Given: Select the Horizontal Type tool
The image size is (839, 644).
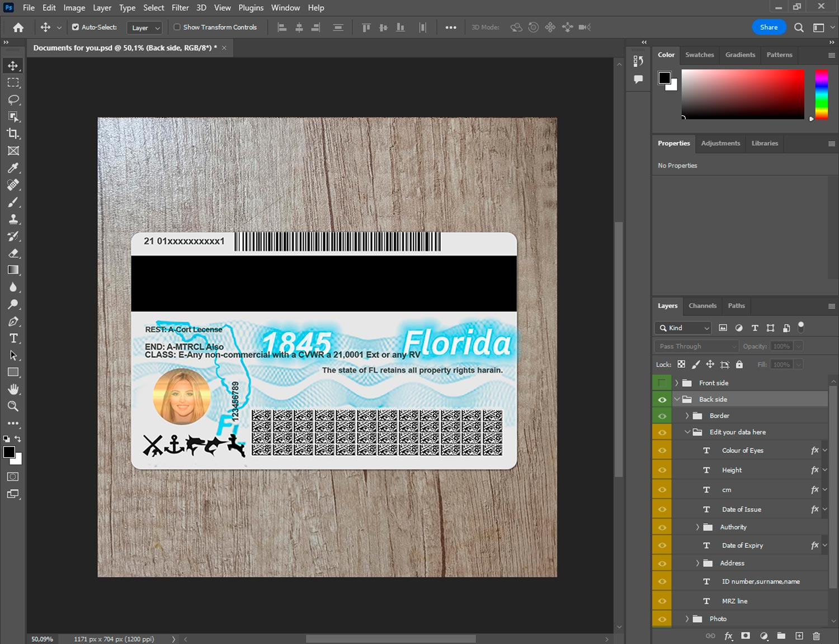Looking at the screenshot, I should [x=13, y=338].
